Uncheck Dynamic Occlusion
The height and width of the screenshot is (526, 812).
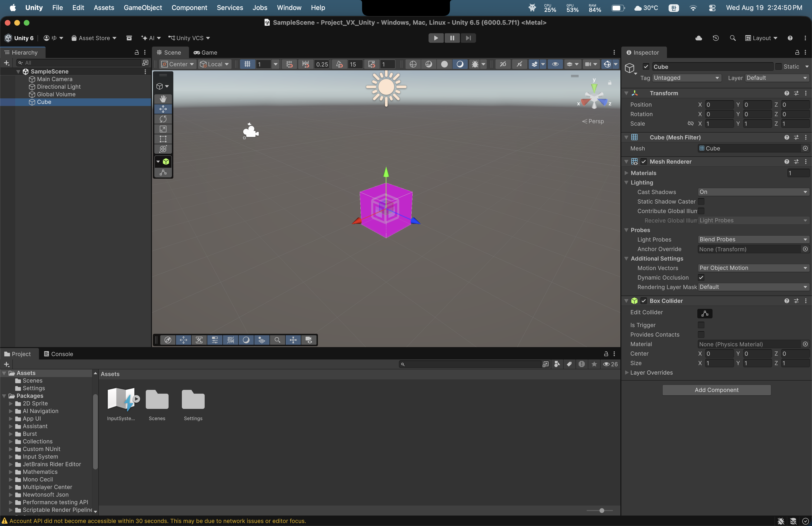click(701, 277)
